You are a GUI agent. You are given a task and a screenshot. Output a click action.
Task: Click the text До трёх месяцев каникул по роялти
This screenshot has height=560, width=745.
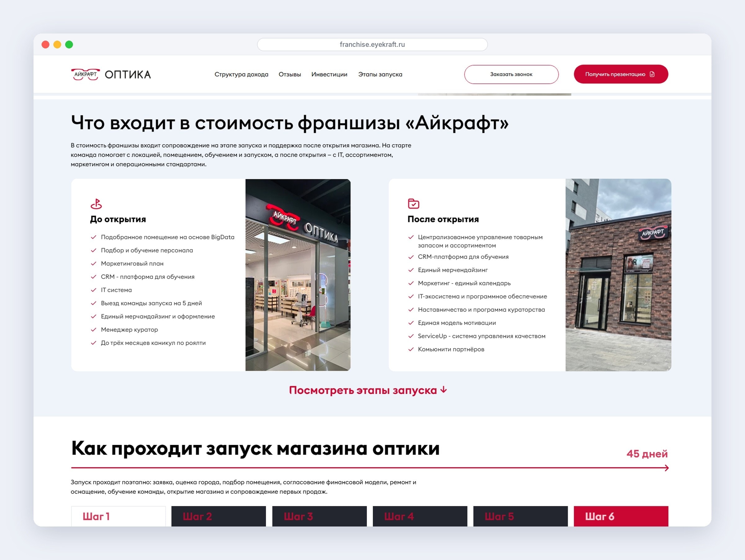153,343
